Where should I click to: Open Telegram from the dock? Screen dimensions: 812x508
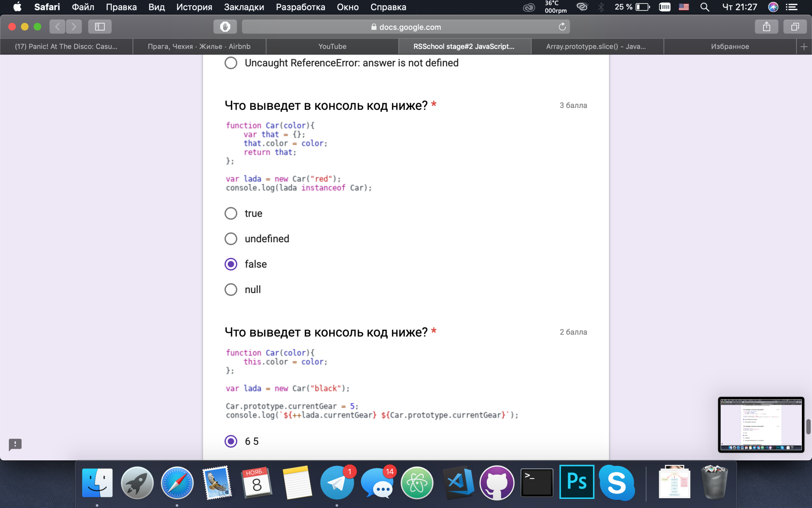(337, 483)
